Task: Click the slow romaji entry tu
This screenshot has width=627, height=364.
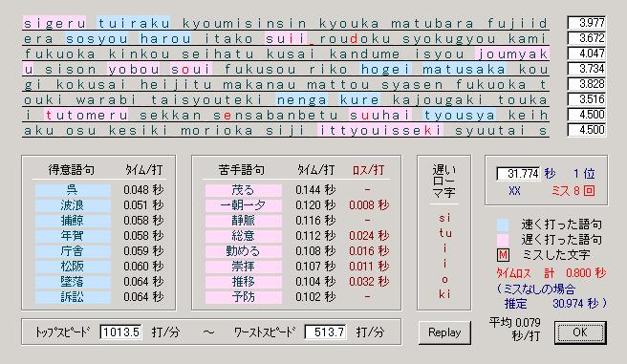Action: point(444,233)
